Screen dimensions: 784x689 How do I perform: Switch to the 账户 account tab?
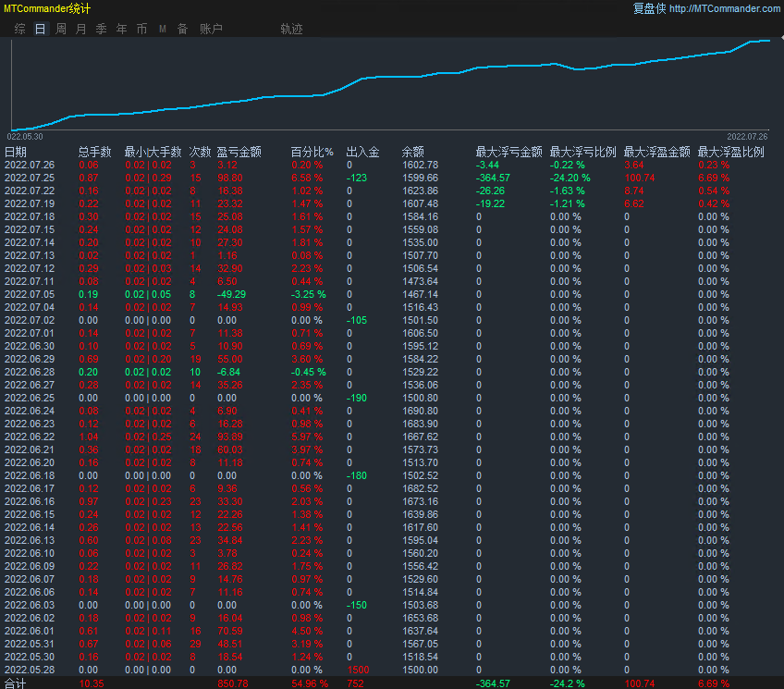(x=211, y=29)
